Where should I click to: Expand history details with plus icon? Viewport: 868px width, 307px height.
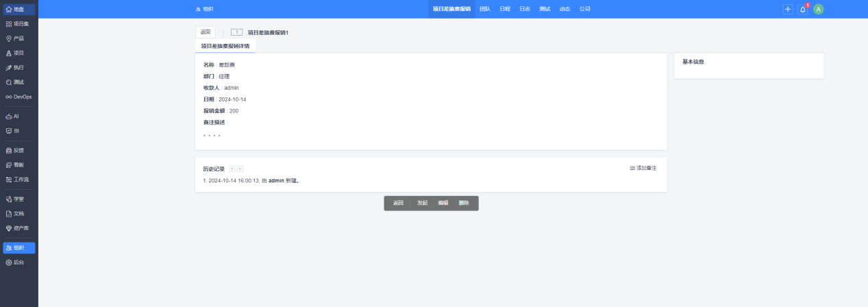pos(240,169)
